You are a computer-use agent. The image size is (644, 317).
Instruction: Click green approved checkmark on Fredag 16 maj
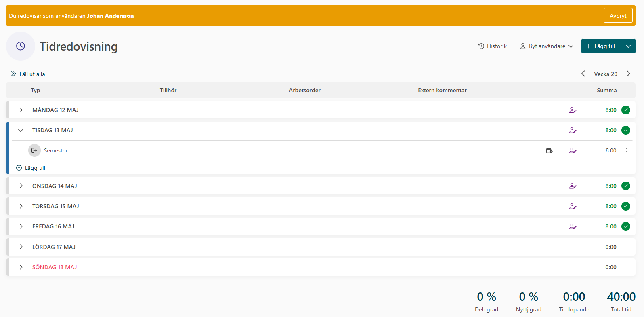(626, 226)
